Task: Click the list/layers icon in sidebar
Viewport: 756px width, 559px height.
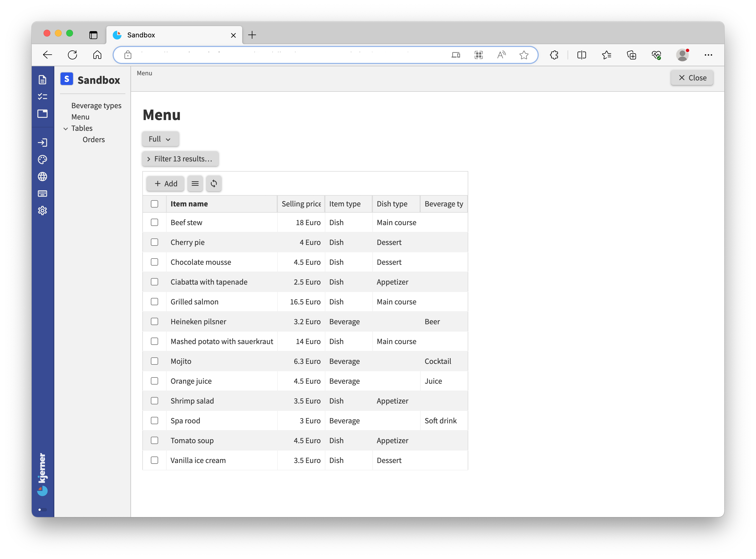Action: click(42, 97)
